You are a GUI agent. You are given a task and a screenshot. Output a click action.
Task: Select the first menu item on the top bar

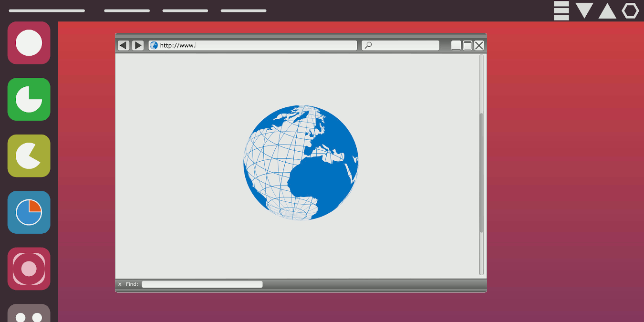(x=46, y=10)
